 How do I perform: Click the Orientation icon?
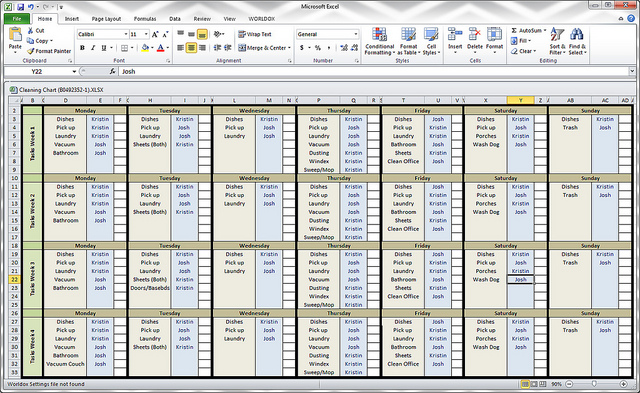point(218,34)
